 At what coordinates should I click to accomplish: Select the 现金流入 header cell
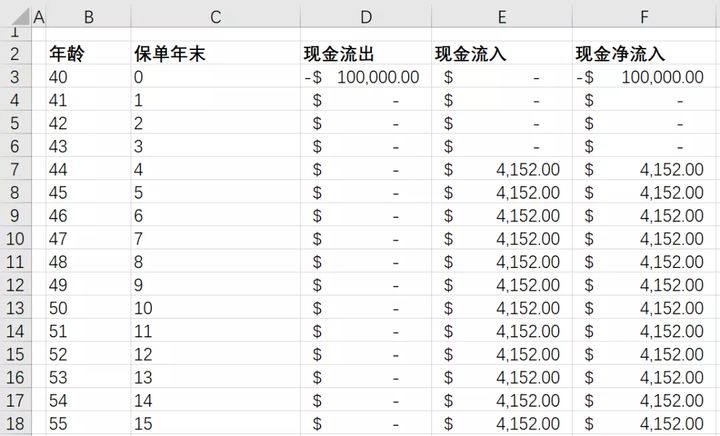click(471, 54)
